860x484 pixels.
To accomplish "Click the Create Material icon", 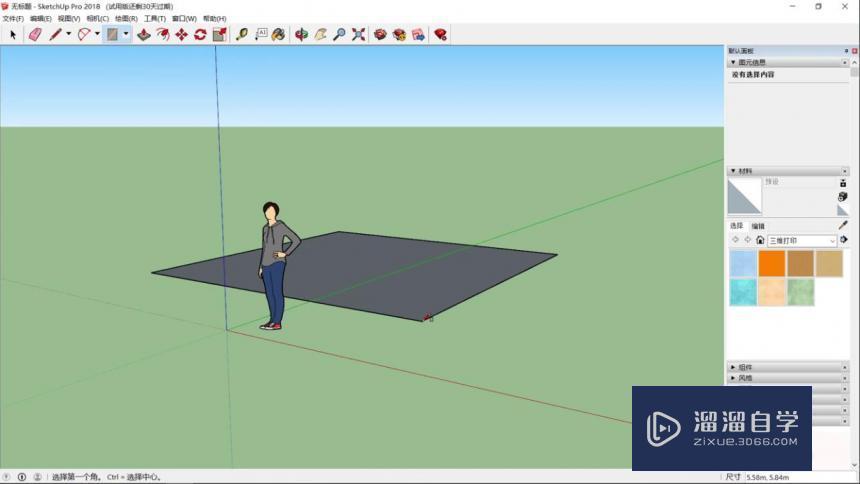I will pos(842,196).
